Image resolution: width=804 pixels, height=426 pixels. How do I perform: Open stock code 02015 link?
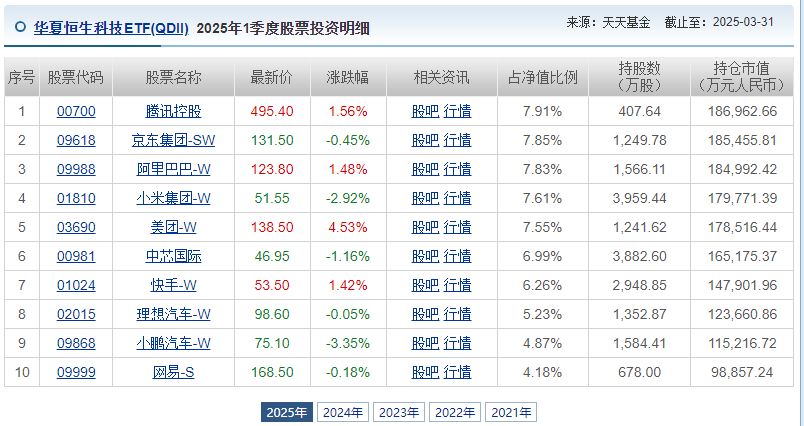tap(76, 314)
